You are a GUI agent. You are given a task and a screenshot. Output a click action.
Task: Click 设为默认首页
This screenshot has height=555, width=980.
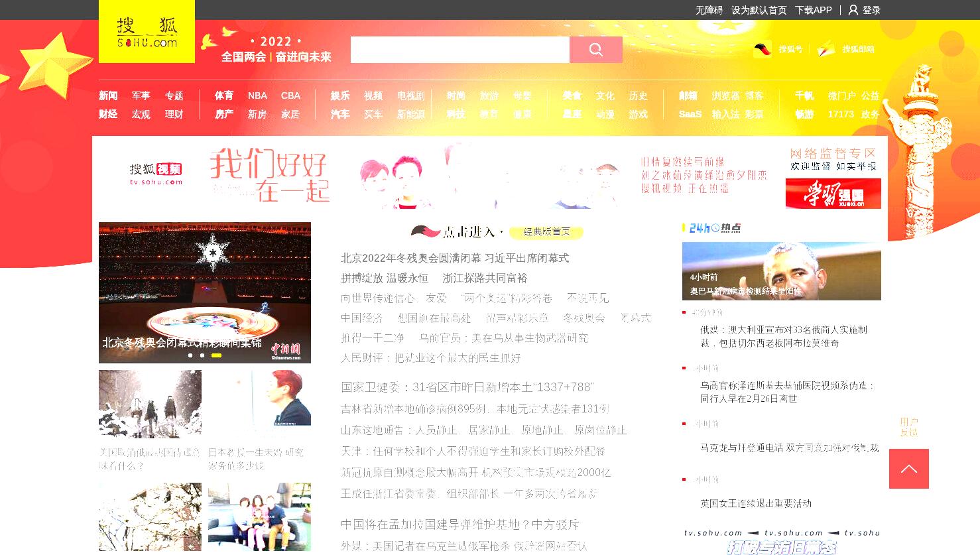tap(759, 10)
